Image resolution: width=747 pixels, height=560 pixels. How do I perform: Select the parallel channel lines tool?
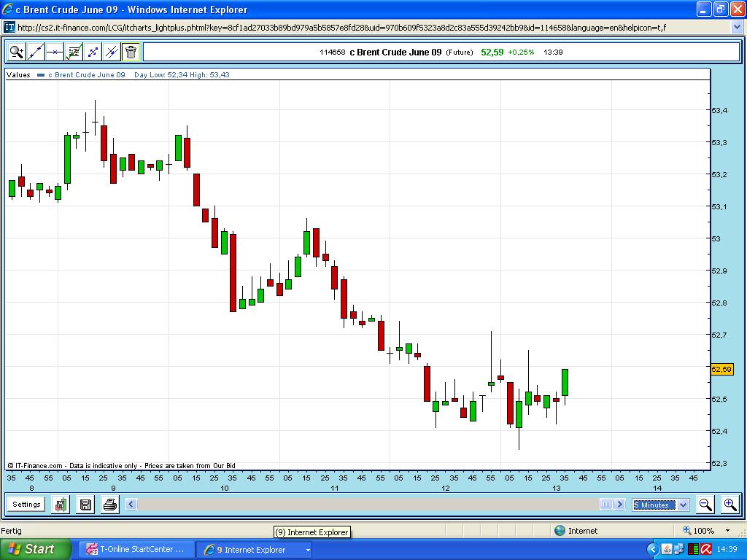[112, 52]
